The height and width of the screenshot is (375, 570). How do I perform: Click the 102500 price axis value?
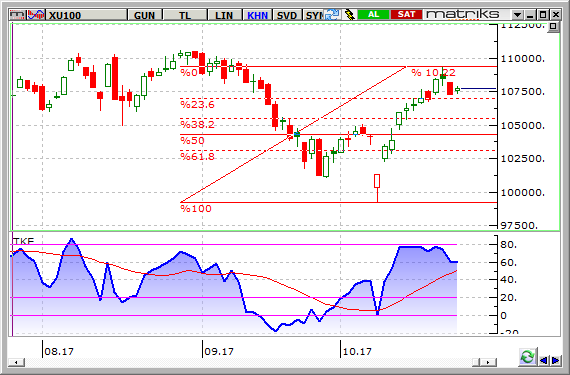(x=523, y=159)
